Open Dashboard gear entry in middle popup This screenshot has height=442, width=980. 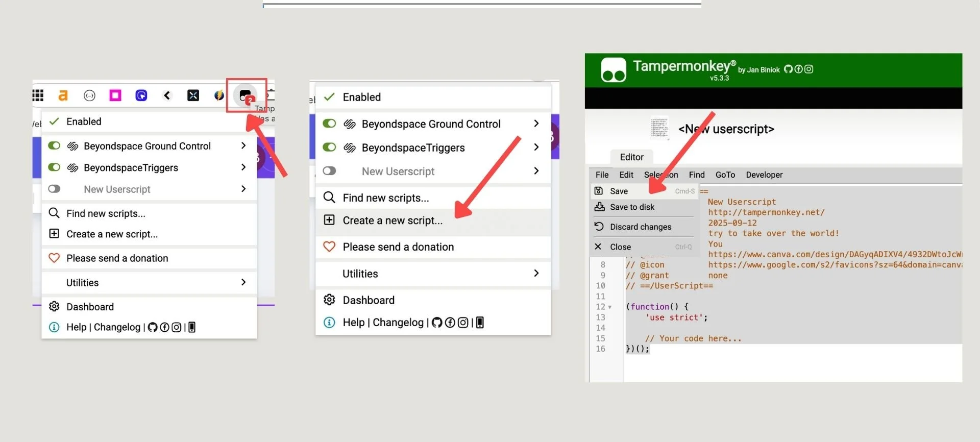433,300
